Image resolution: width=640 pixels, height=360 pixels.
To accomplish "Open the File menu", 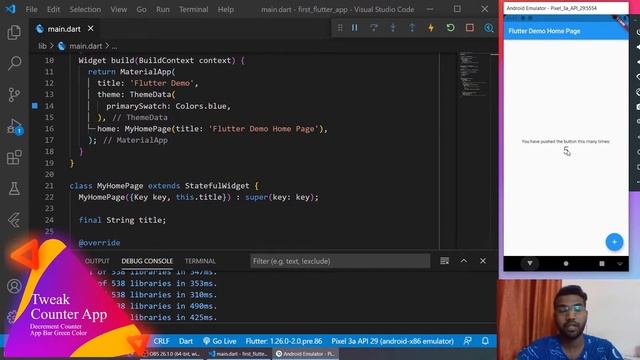I will [31, 9].
